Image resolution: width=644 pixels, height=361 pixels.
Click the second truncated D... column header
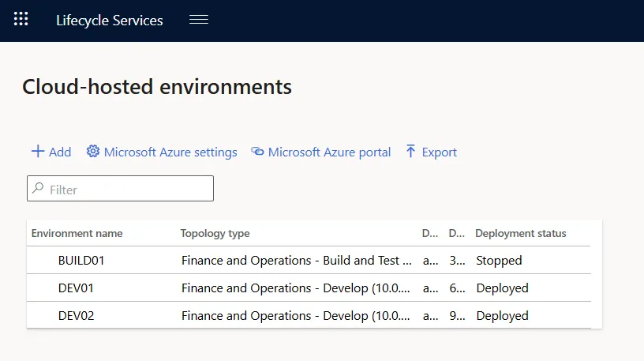pos(457,233)
